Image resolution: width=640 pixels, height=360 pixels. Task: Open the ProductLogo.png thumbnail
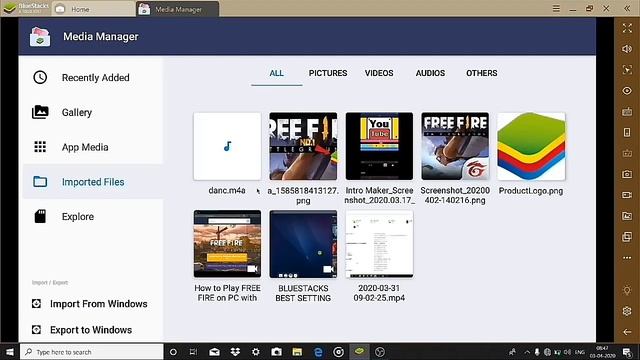click(531, 146)
